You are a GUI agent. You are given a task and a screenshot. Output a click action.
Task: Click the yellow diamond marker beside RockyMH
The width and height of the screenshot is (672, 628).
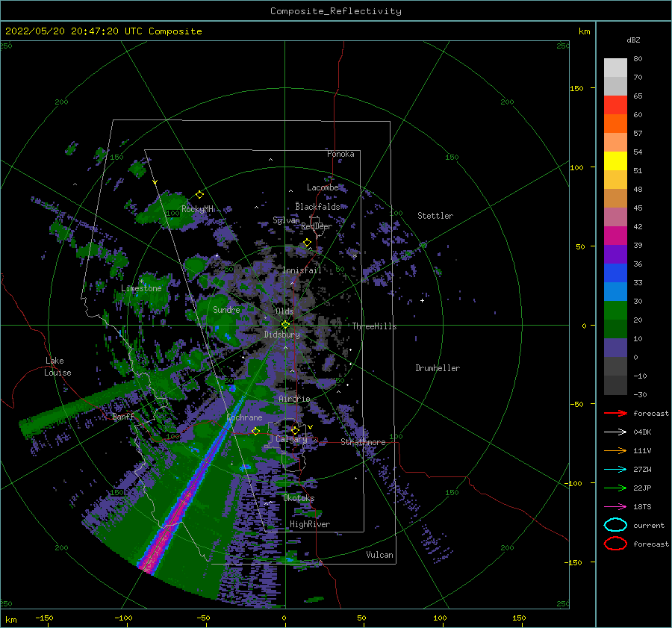click(x=199, y=195)
